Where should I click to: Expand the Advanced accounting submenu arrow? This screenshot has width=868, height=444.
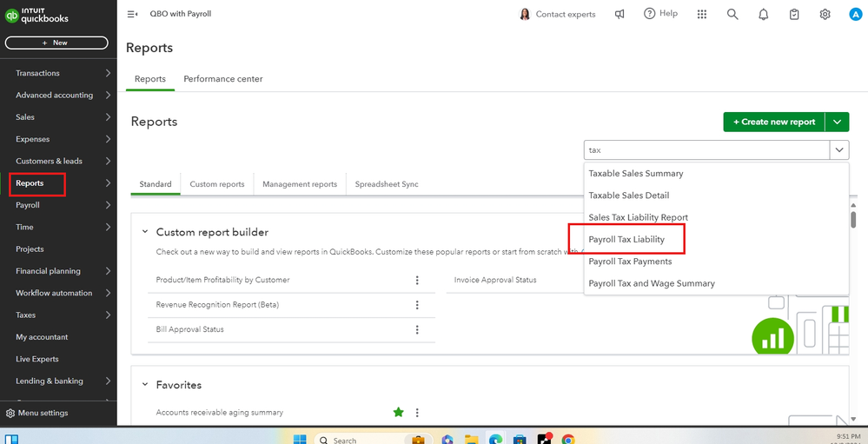108,96
